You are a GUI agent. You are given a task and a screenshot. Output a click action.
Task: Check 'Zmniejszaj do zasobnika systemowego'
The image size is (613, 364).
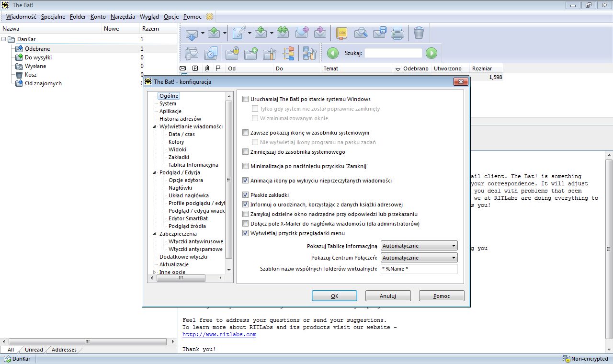[x=246, y=152]
